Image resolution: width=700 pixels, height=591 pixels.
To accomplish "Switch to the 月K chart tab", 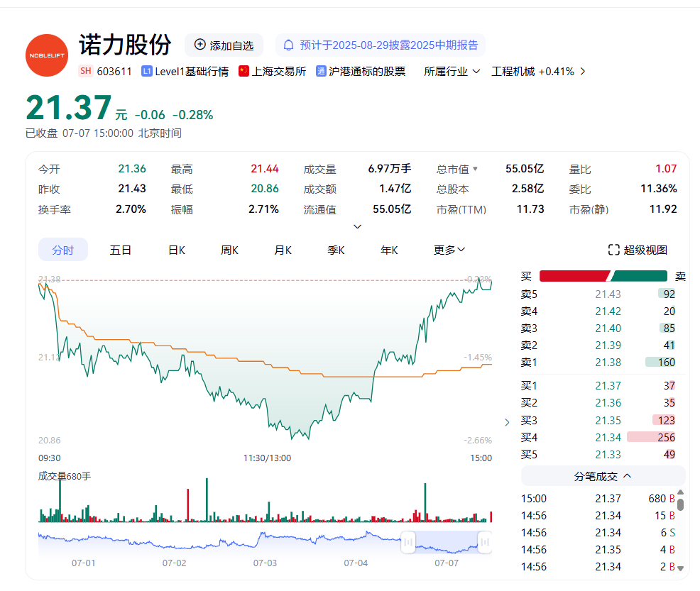I will (283, 250).
